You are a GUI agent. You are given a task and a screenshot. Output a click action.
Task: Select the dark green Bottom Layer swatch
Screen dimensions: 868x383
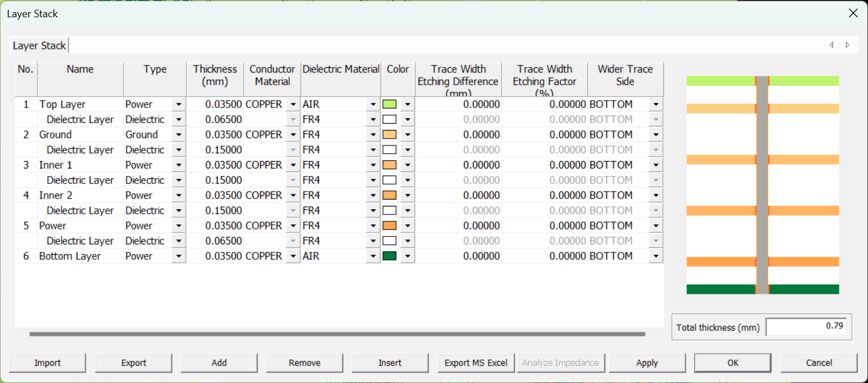[x=389, y=256]
